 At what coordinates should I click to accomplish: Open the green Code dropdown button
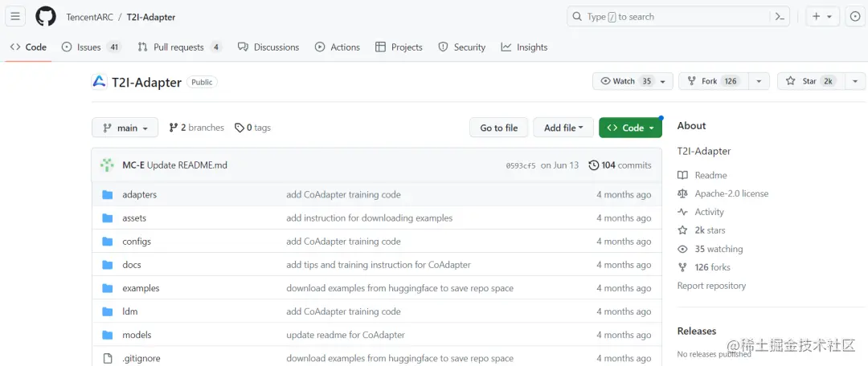tap(630, 128)
